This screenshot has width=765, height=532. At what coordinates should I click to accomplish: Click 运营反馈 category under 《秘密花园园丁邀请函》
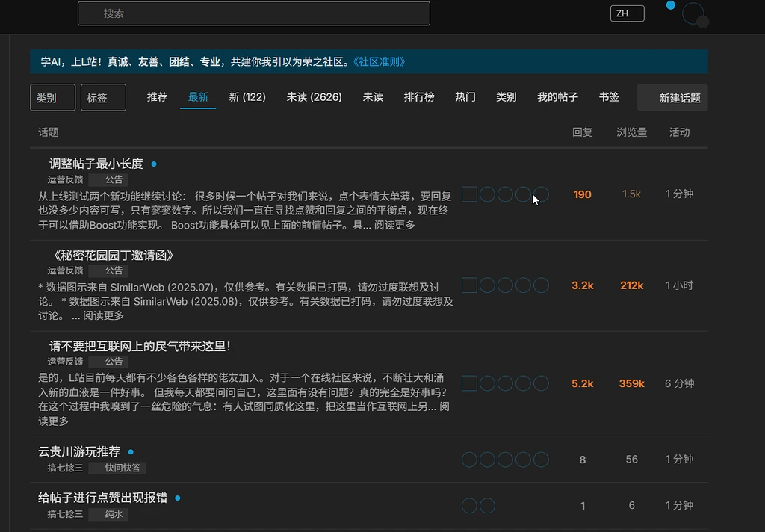point(66,270)
